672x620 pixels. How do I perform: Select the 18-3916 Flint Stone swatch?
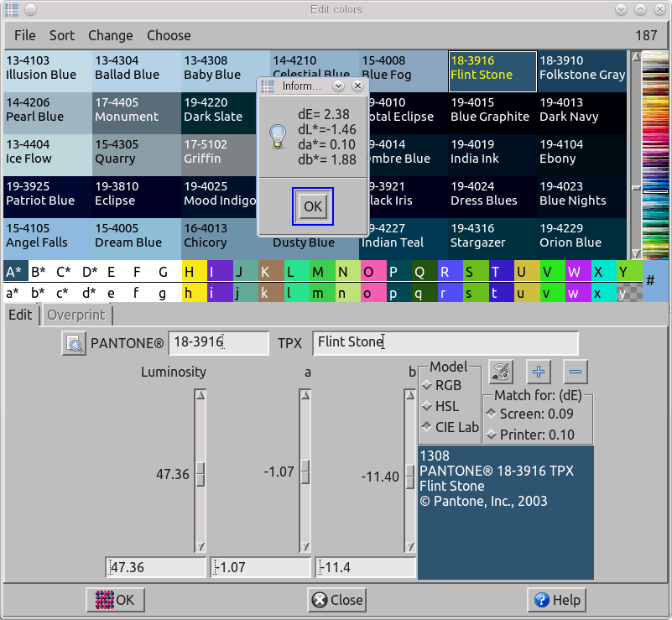[492, 71]
